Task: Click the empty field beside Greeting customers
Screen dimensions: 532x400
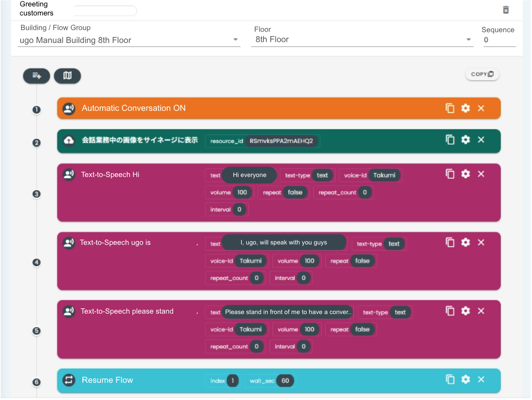Action: (105, 11)
